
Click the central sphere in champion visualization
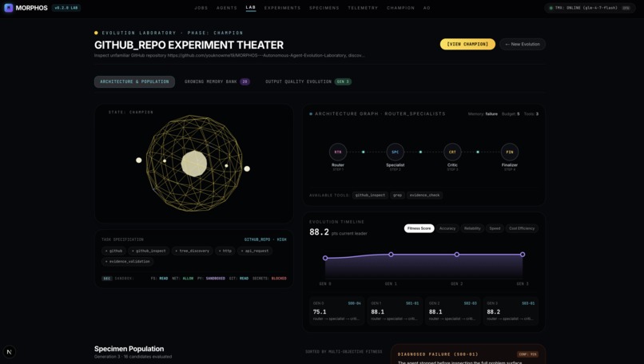click(x=194, y=164)
